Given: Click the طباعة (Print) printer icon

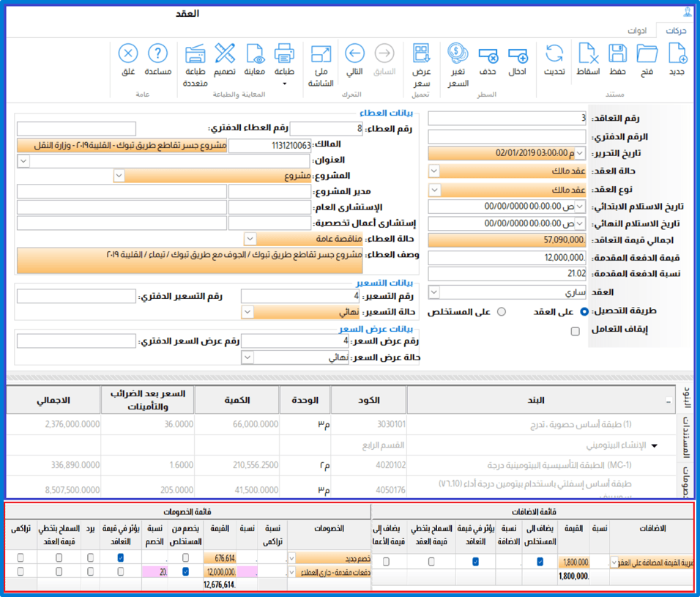Looking at the screenshot, I should pyautogui.click(x=284, y=53).
